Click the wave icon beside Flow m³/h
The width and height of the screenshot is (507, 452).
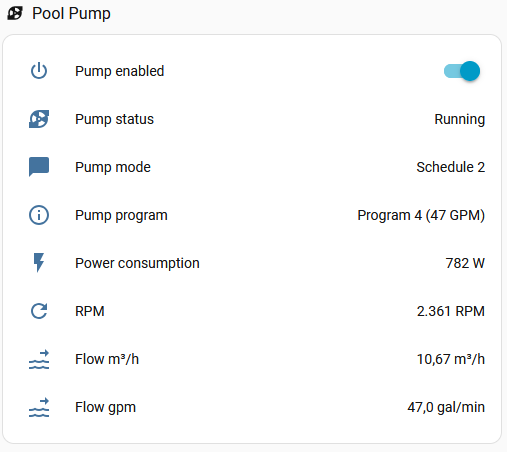(39, 359)
